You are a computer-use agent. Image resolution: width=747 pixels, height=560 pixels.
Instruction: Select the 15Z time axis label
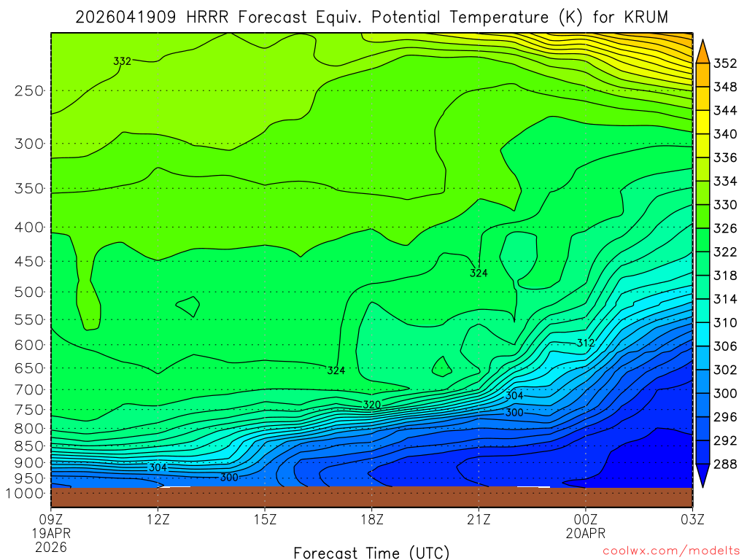(x=265, y=519)
